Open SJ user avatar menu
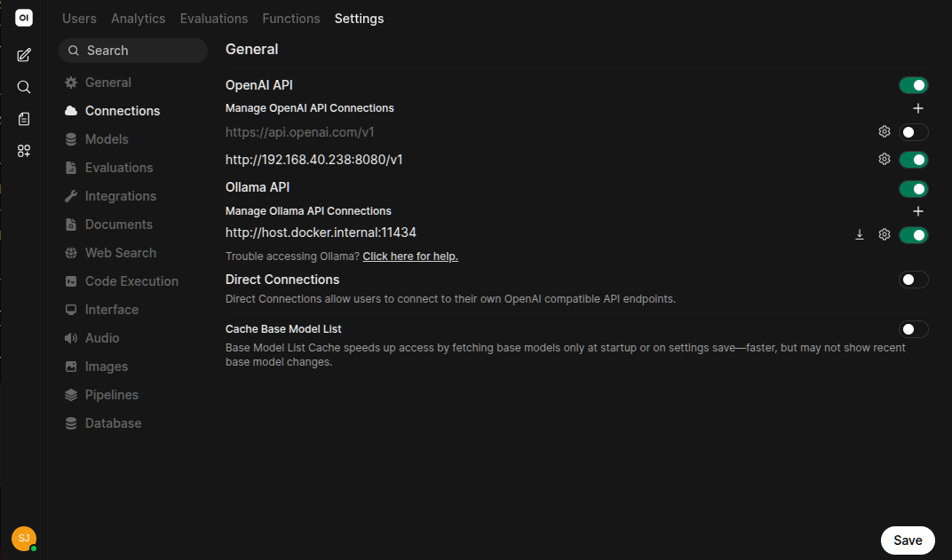Viewport: 952px width, 560px height. (24, 538)
